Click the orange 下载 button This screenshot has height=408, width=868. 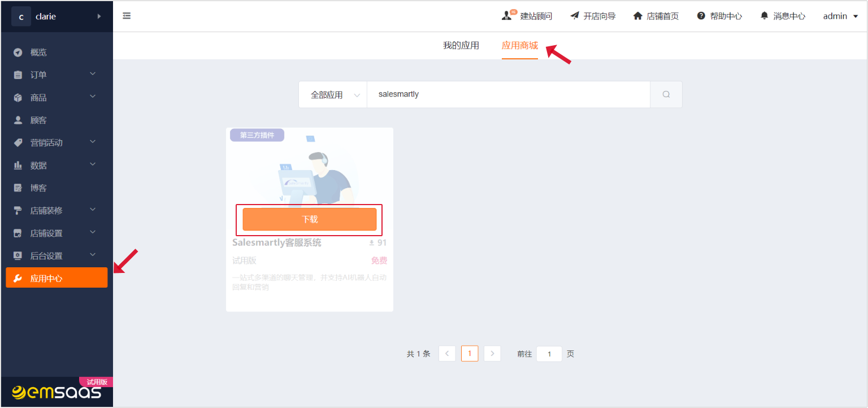(x=309, y=219)
